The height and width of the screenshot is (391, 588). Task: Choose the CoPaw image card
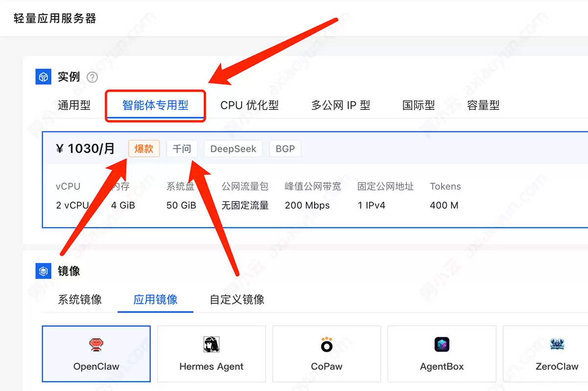326,354
